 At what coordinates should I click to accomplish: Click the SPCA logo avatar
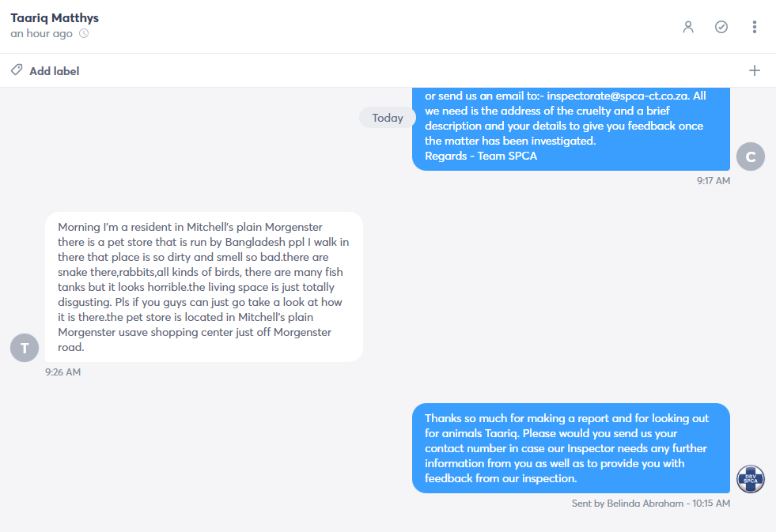click(750, 479)
